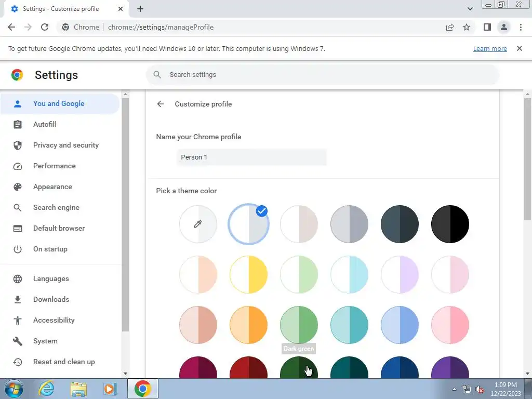Viewport: 532px width, 399px height.
Task: Choose the pale lavender theme swatch
Action: click(400, 274)
